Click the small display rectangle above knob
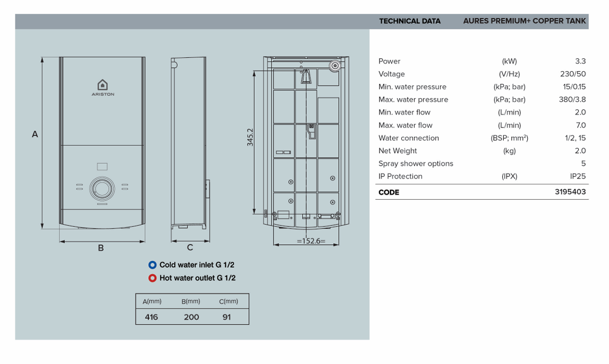The height and width of the screenshot is (364, 609). [102, 167]
